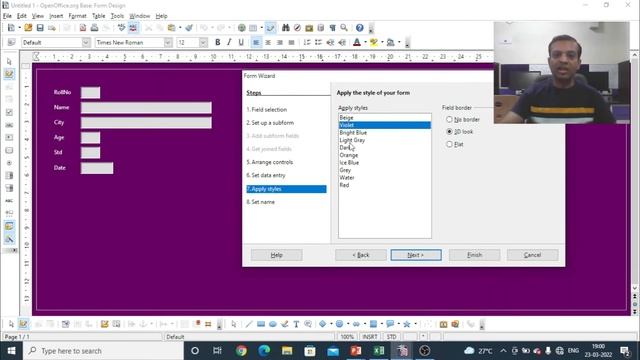Open the Edit menu
Viewport: 640px width, 360px height.
(22, 16)
